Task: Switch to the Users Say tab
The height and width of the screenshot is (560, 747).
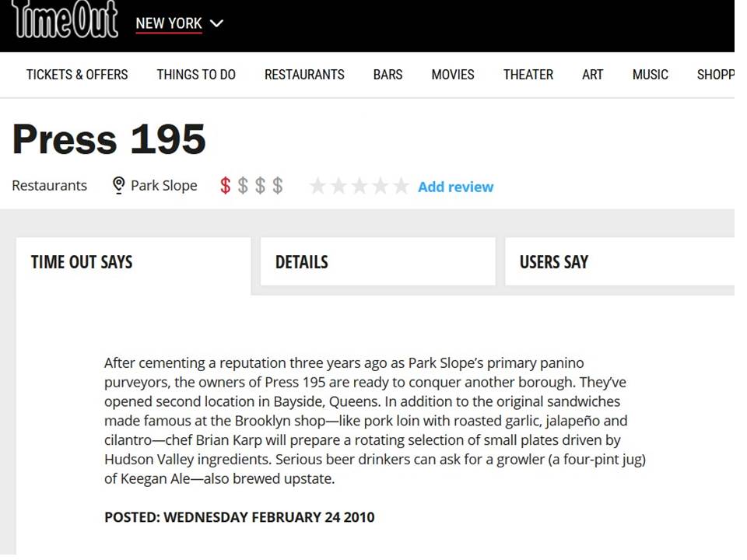Action: click(x=620, y=262)
